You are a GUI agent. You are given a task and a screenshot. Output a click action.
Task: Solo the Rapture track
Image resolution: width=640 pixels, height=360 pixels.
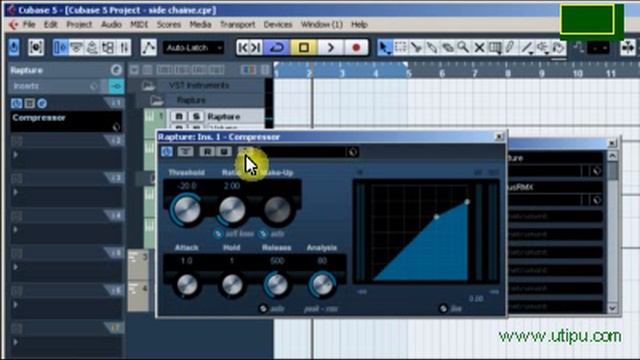click(196, 117)
